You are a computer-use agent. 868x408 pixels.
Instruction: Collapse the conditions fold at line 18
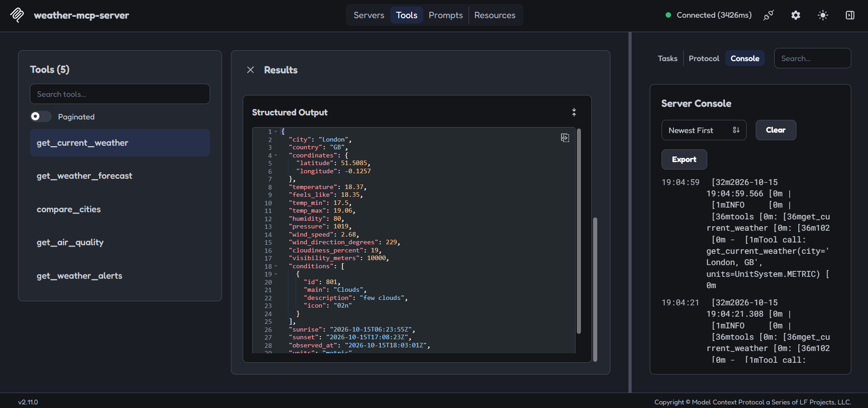276,266
